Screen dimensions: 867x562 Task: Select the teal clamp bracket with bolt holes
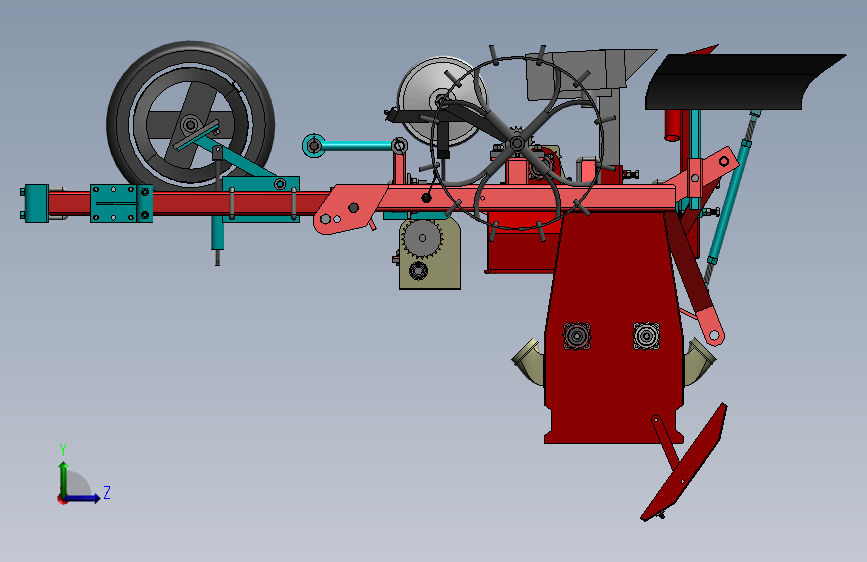(x=122, y=204)
